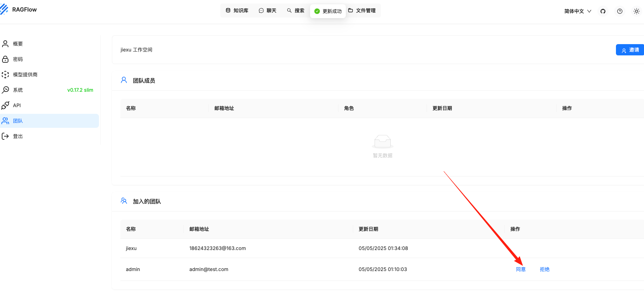Screen dimensions: 644x291
Task: Click the 更新成功 success notification
Action: tap(328, 11)
